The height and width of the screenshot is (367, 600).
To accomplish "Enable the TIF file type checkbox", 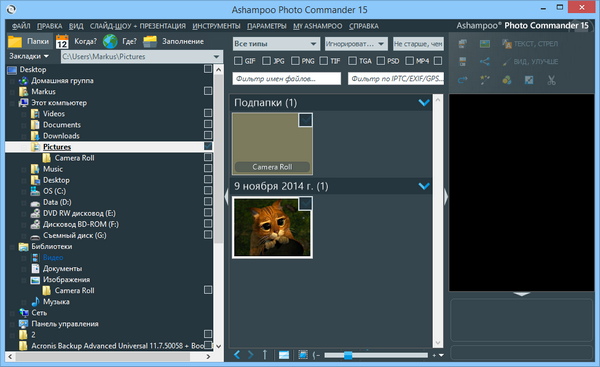I will click(x=324, y=61).
